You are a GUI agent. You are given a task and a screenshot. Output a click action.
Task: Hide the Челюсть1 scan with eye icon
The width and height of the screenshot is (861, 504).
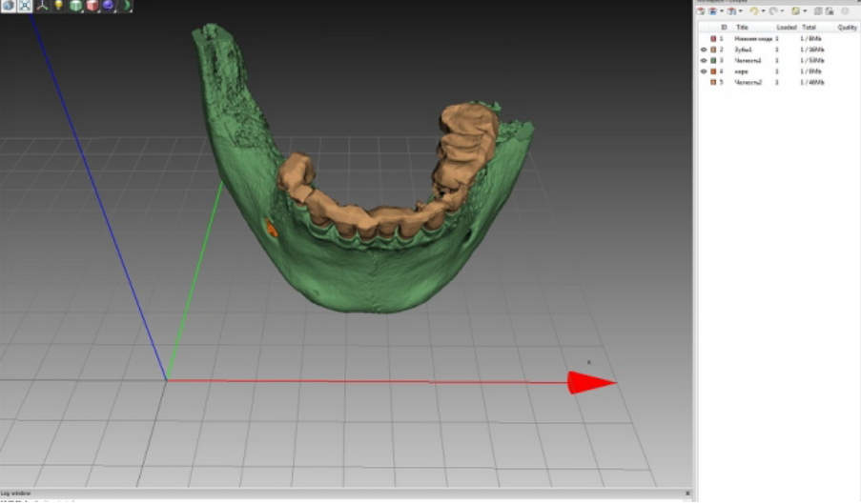pos(704,60)
